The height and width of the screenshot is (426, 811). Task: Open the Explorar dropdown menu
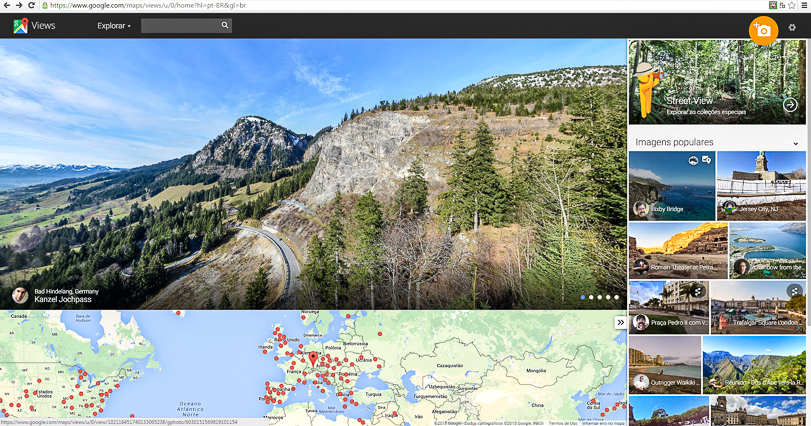[x=114, y=26]
